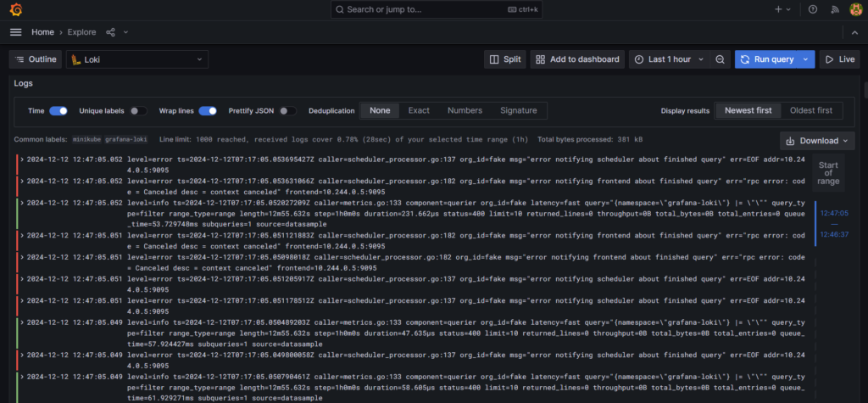Click the minikube common label
The width and height of the screenshot is (868, 403).
[x=86, y=140]
